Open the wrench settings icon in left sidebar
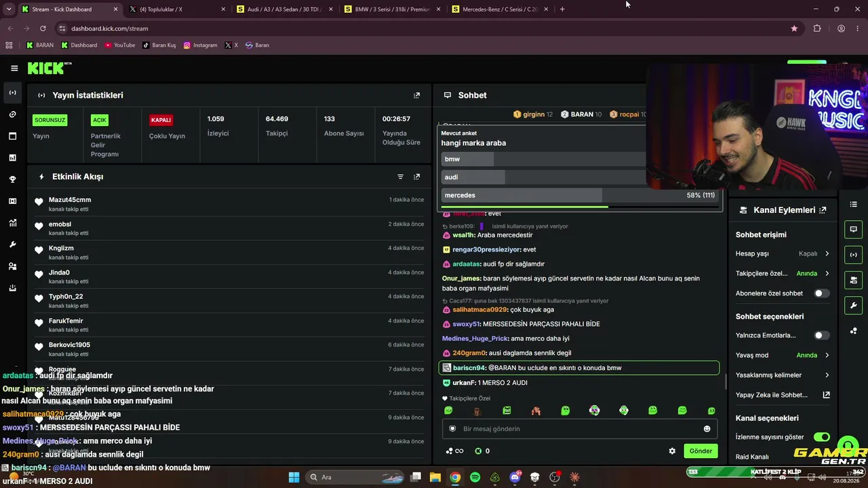The height and width of the screenshot is (488, 868). (12, 245)
